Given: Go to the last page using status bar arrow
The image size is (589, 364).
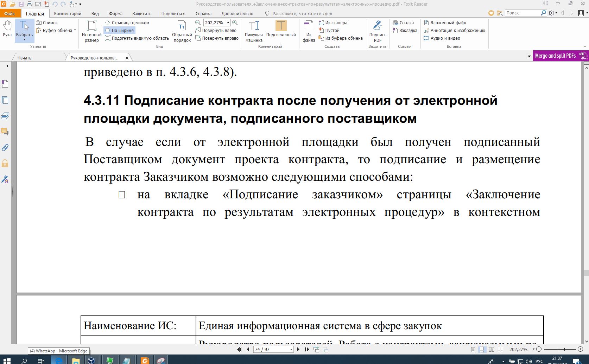Looking at the screenshot, I should point(307,350).
